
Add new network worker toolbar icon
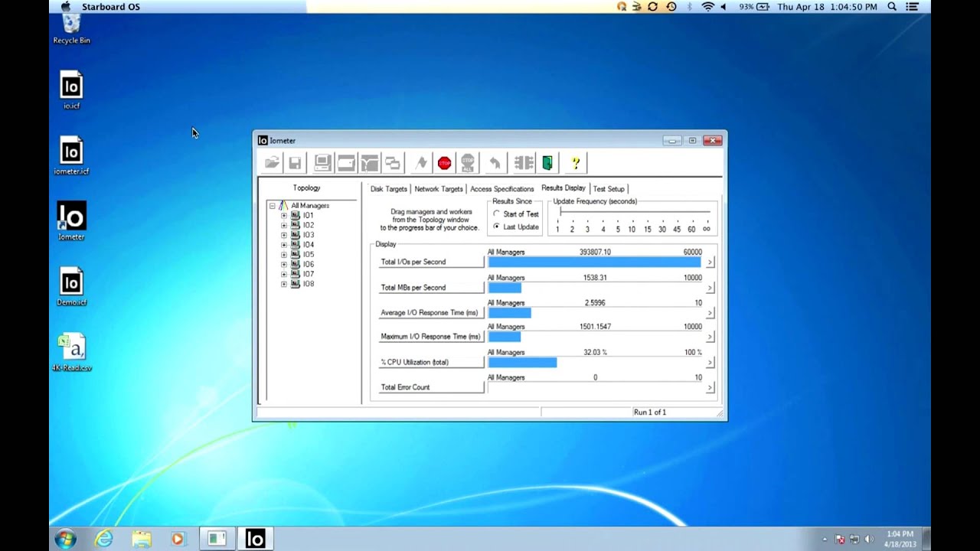tap(370, 163)
